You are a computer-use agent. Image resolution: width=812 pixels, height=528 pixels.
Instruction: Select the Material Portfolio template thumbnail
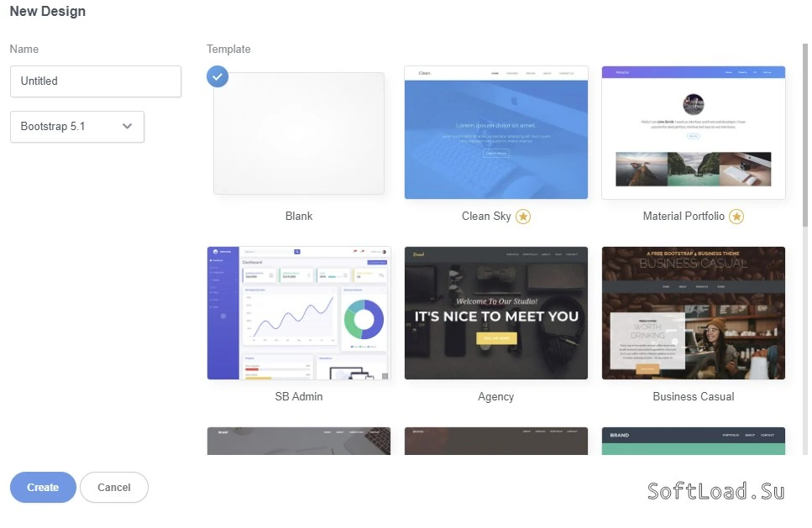coord(694,133)
